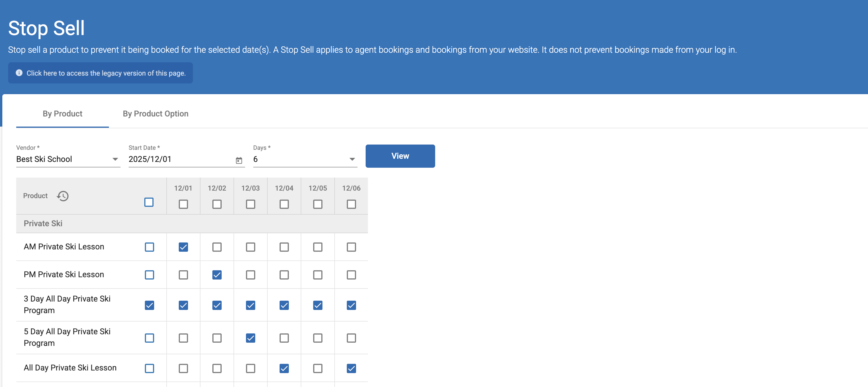Check the 12/01 column header checkbox

pyautogui.click(x=183, y=204)
